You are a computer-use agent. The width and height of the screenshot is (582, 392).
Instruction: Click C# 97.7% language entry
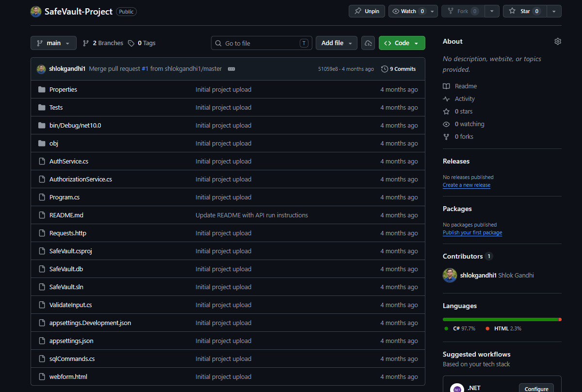(460, 328)
